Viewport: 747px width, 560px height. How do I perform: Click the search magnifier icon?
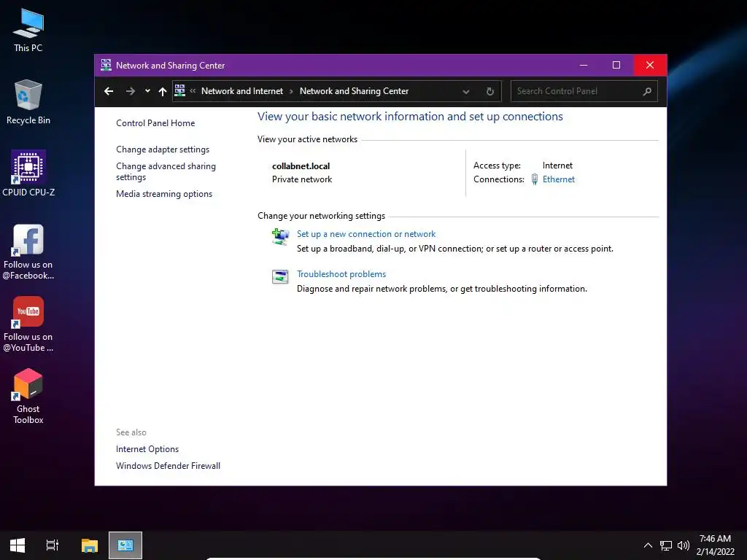[x=647, y=91]
